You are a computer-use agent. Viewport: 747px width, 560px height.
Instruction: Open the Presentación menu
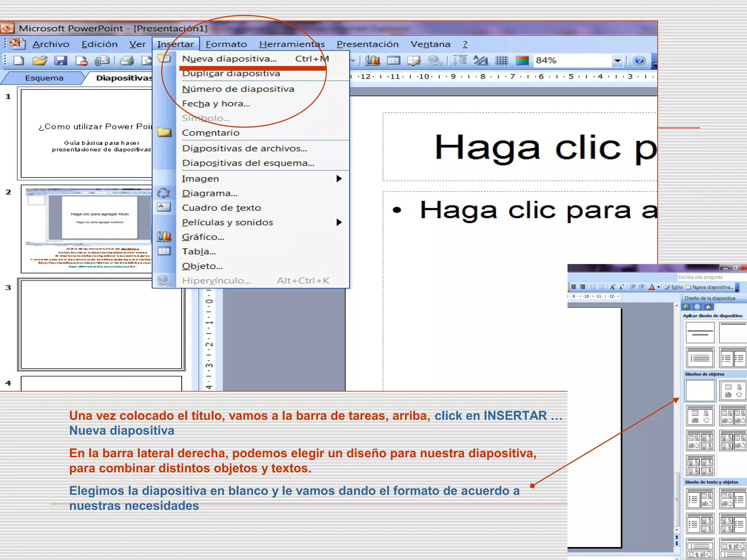tap(367, 44)
